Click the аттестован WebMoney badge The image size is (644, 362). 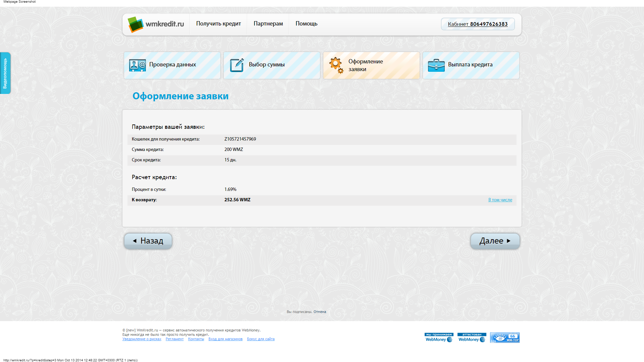tap(472, 338)
